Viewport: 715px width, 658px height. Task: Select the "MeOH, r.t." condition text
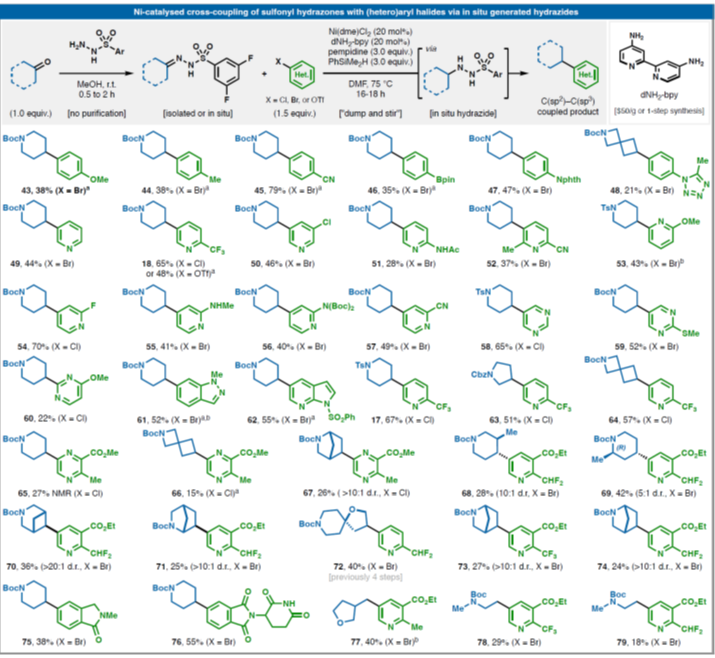96,84
